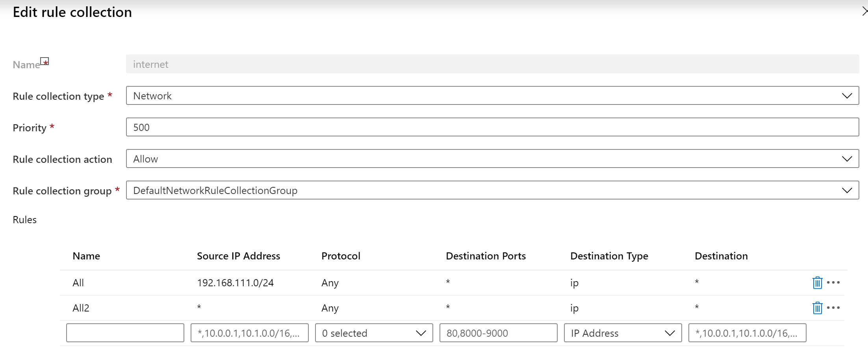Viewport: 868px width, 358px height.
Task: Click the 192.168.111.0/24 source address cell
Action: (235, 283)
